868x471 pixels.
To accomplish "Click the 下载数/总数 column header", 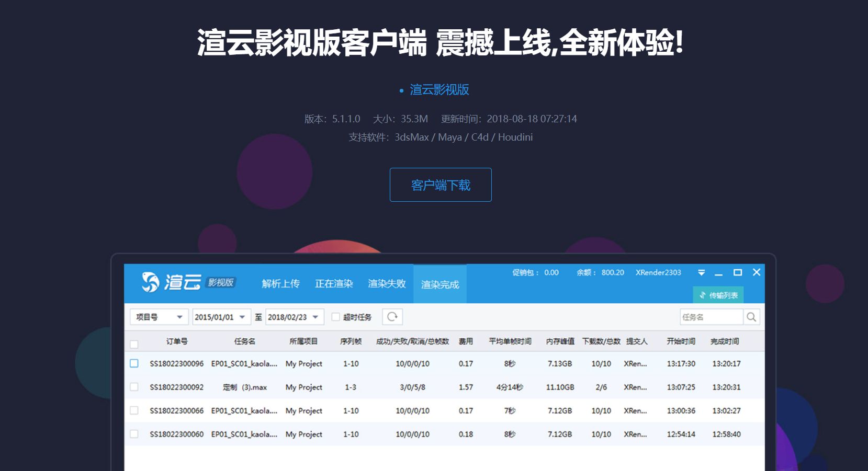I will (x=601, y=341).
